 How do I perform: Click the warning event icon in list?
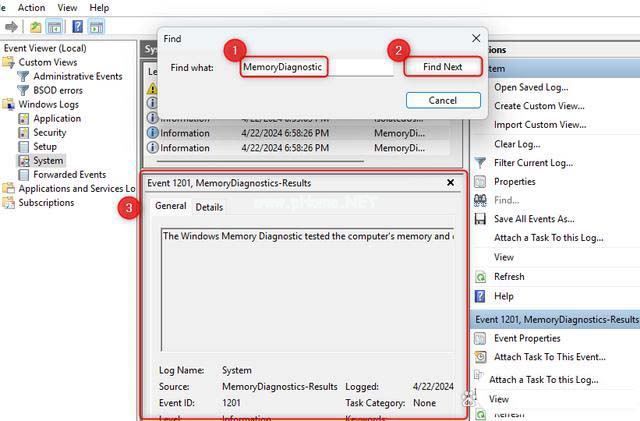click(x=152, y=88)
